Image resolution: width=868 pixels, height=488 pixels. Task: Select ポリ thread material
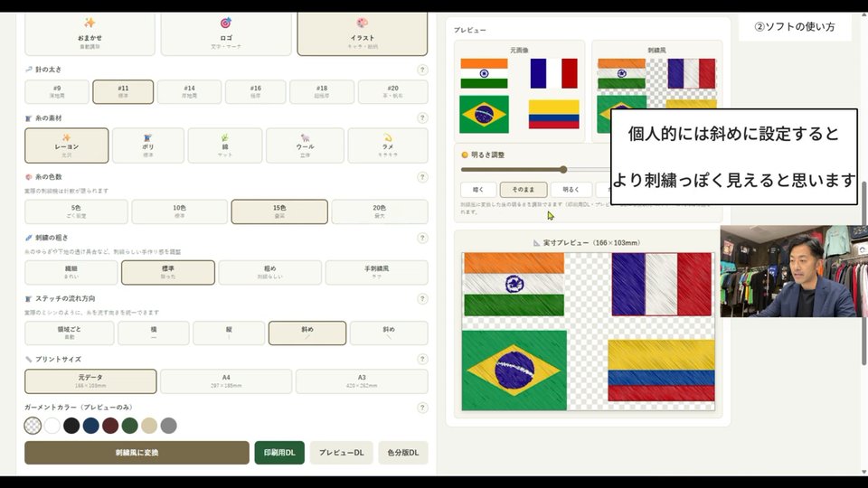click(x=147, y=145)
